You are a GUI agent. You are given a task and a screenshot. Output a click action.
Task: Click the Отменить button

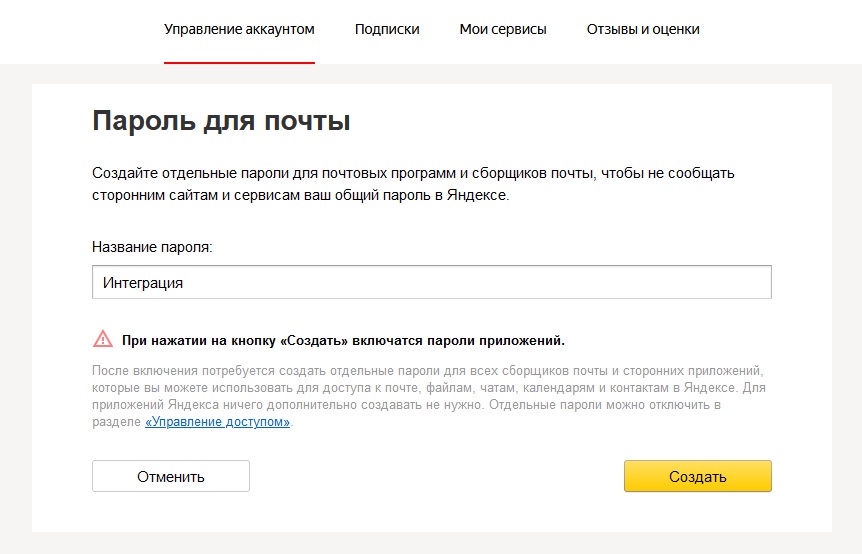click(171, 476)
